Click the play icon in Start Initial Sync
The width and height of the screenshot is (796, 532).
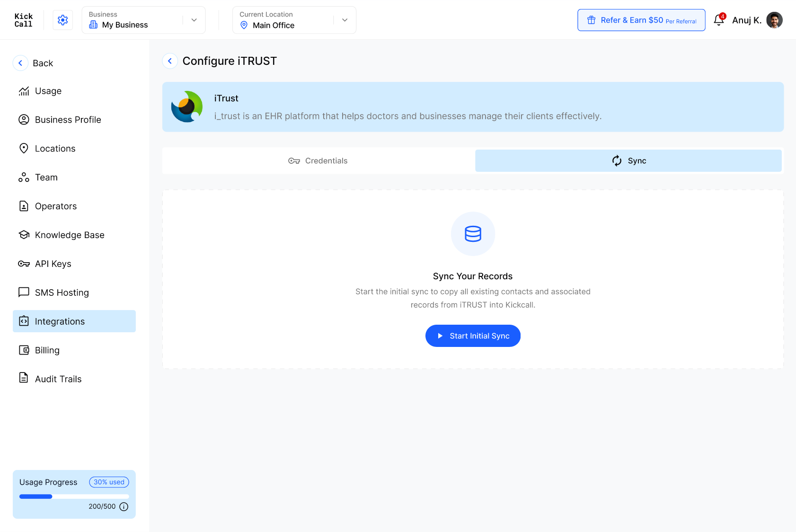440,336
